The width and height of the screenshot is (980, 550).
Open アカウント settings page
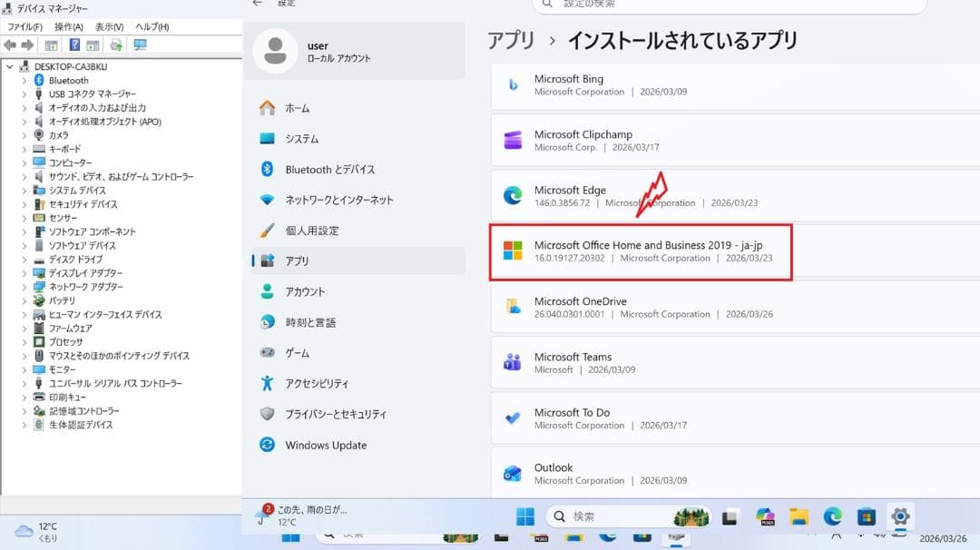358,292
